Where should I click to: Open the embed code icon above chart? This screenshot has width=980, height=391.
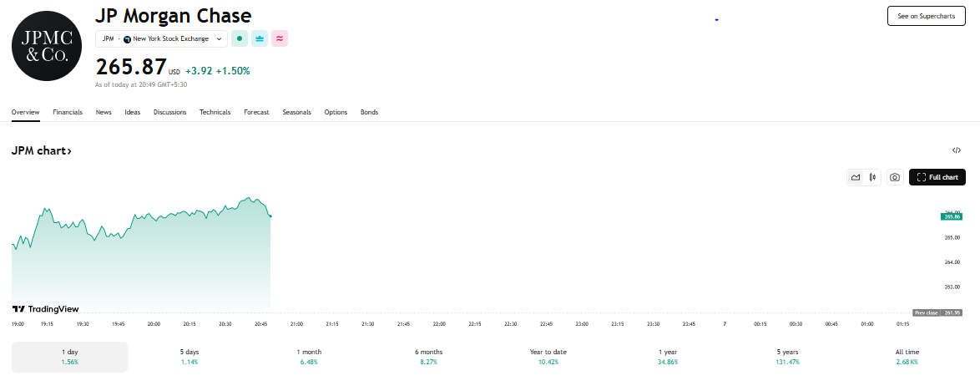(x=957, y=150)
